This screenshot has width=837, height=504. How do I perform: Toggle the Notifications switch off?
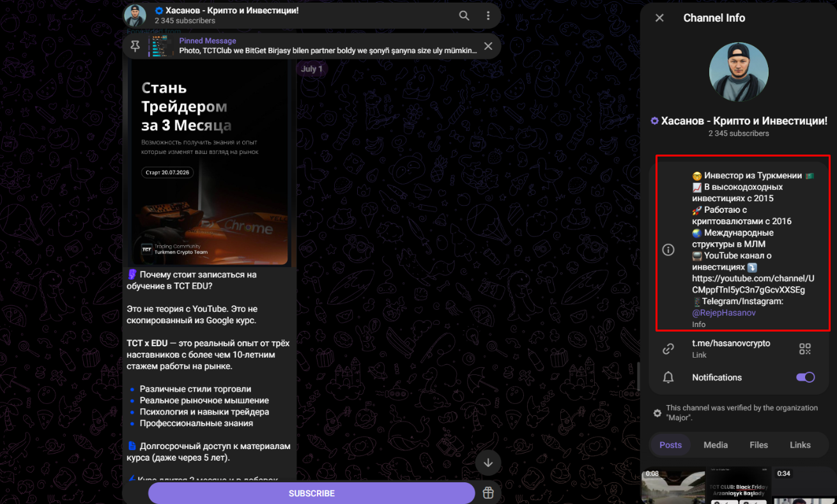(805, 378)
